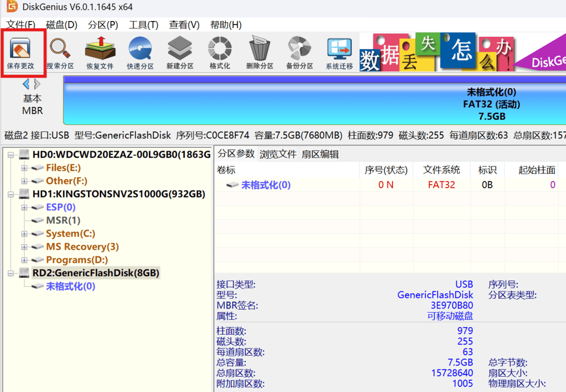Viewport: 566px width, 392px height.
Task: Click the 卷标 column header
Action: (287, 169)
